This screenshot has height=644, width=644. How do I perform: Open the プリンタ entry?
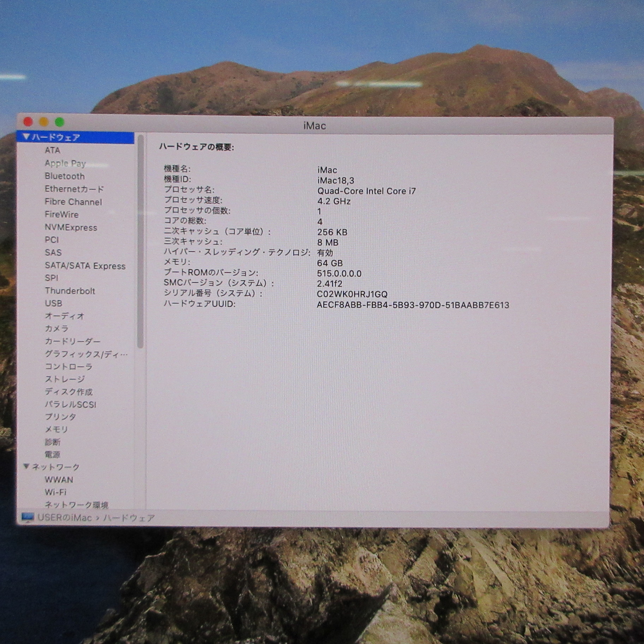[60, 417]
